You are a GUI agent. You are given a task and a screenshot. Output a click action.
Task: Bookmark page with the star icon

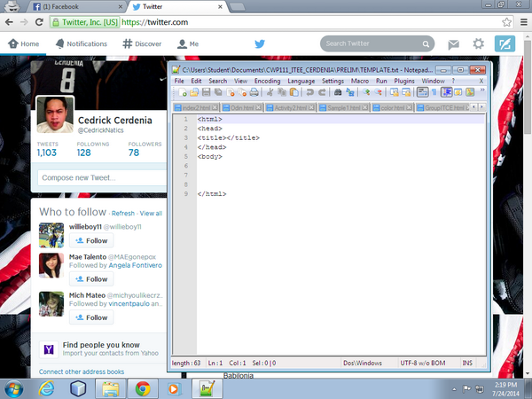point(506,22)
